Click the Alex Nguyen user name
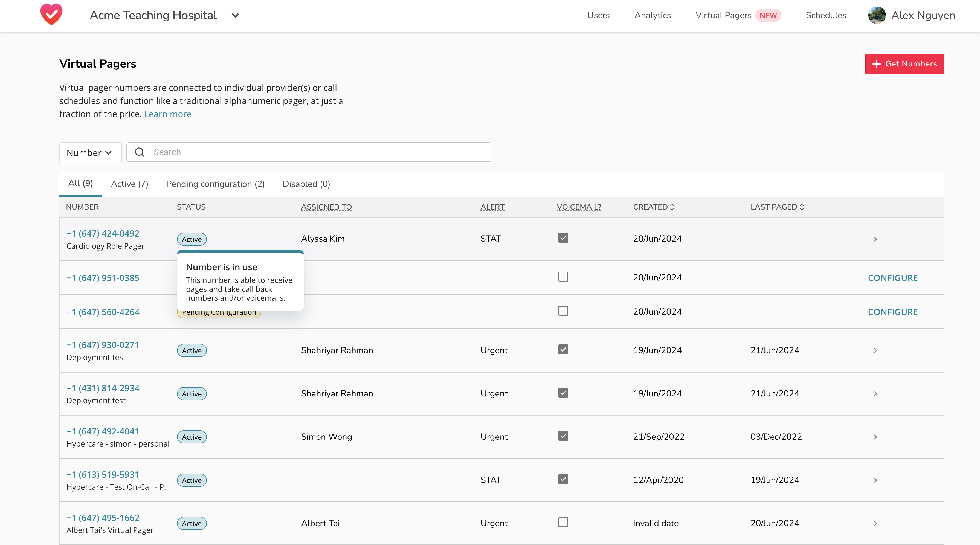This screenshot has width=980, height=545. pos(923,15)
